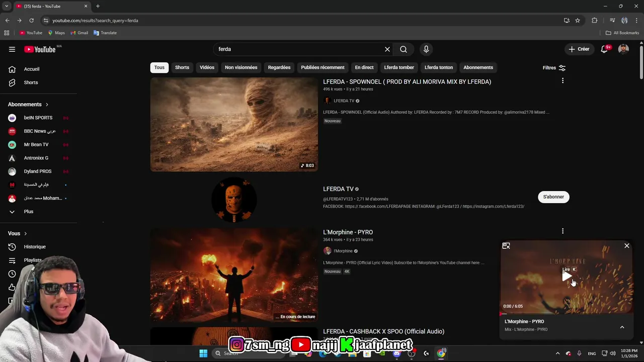
Task: Open the Filtres search filters
Action: click(554, 68)
